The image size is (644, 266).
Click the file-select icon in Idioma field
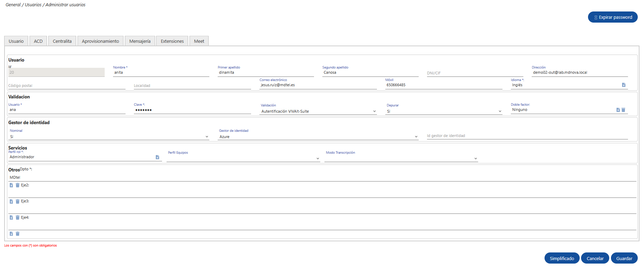[623, 85]
